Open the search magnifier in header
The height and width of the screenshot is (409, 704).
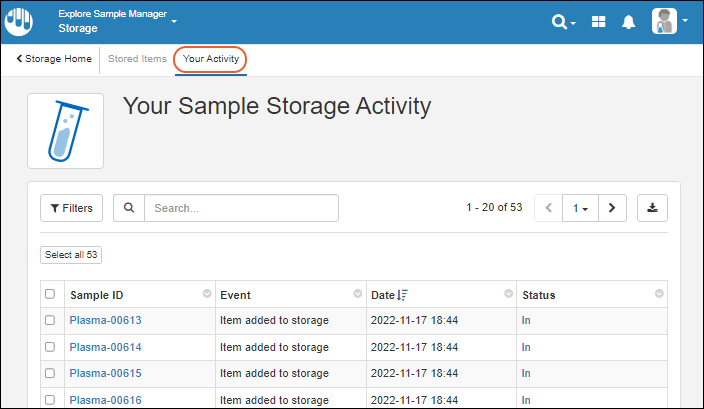tap(562, 21)
